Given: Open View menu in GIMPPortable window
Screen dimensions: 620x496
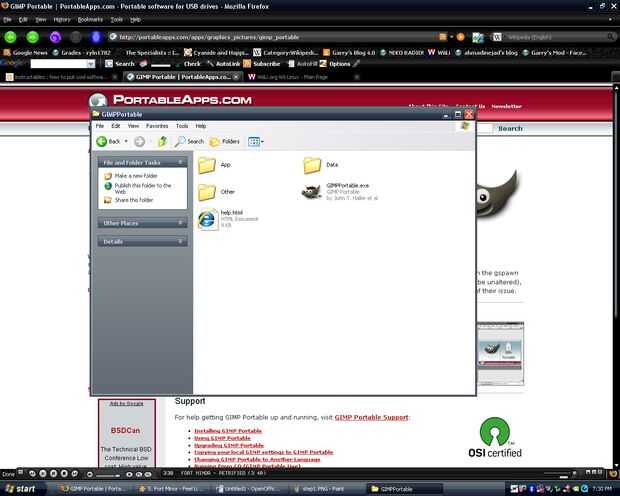Looking at the screenshot, I should [133, 126].
